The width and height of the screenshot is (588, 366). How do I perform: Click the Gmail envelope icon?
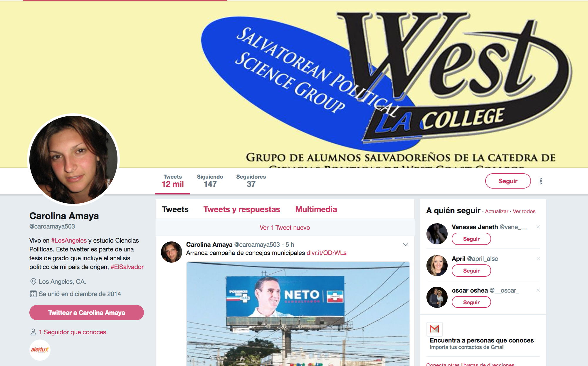click(434, 329)
